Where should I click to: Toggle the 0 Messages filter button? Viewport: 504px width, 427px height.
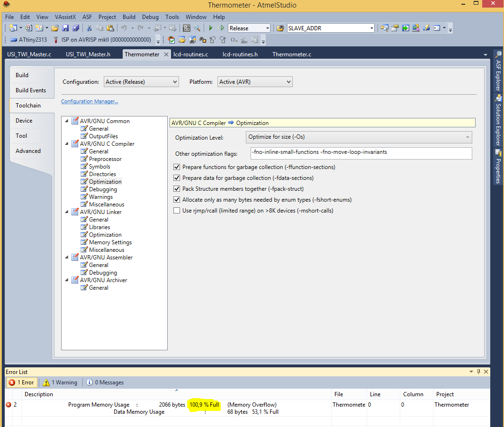pyautogui.click(x=105, y=383)
